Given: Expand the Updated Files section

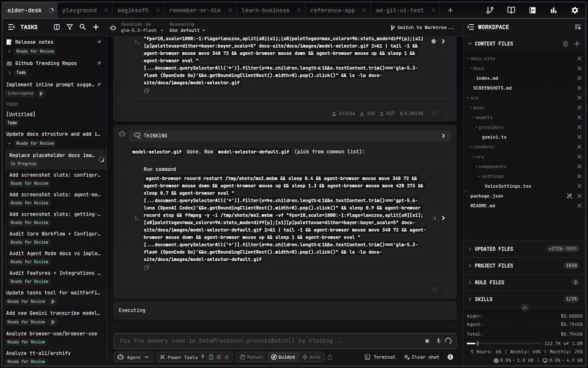Looking at the screenshot, I should click(523, 249).
